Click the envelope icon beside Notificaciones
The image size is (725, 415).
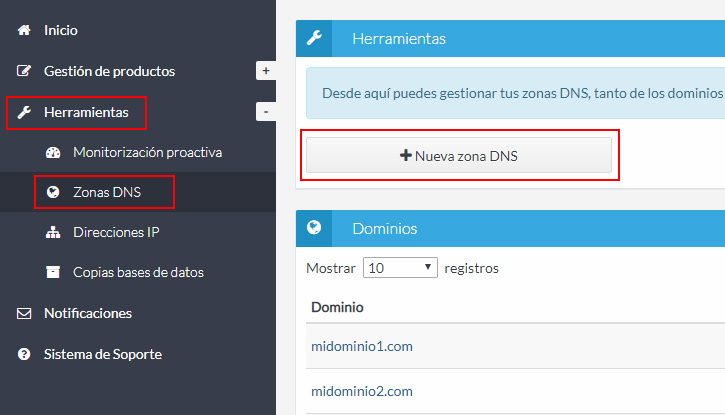coord(25,313)
